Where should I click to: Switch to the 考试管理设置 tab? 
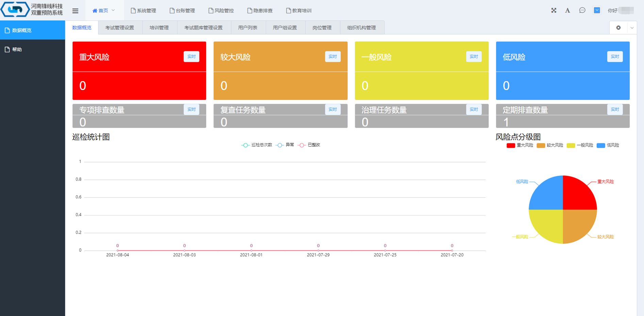tap(119, 28)
